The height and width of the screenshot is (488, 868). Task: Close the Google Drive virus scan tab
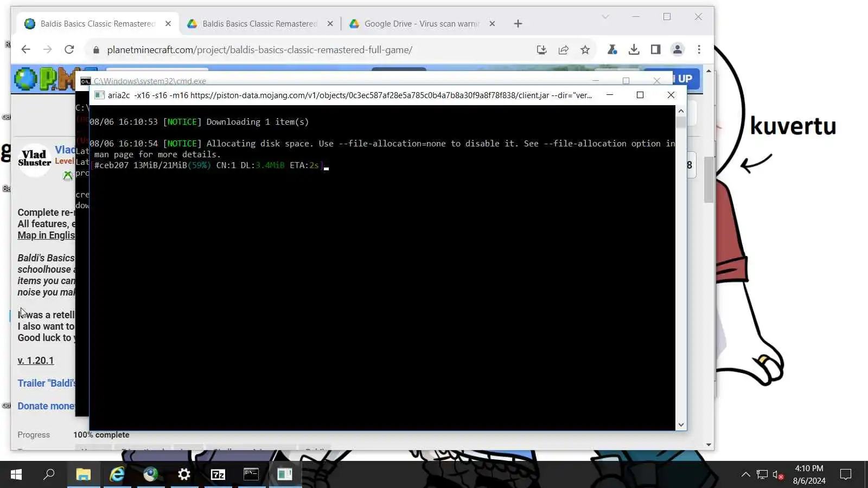click(492, 24)
